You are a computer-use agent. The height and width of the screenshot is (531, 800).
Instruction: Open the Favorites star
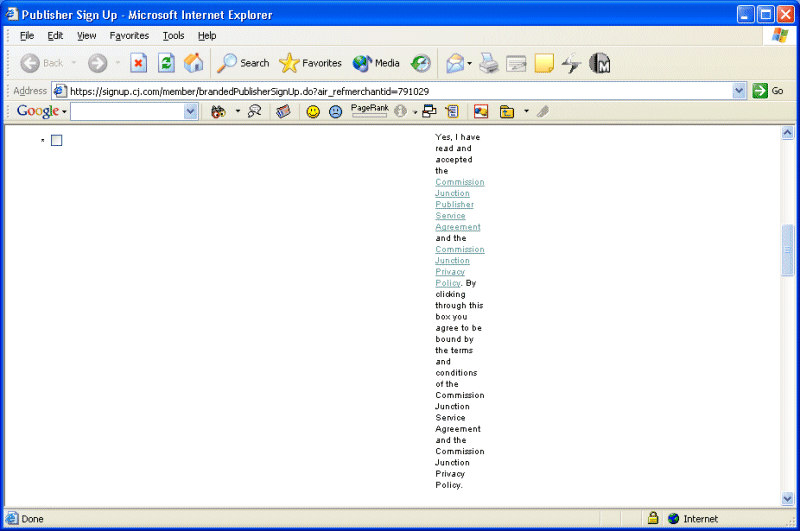point(310,63)
